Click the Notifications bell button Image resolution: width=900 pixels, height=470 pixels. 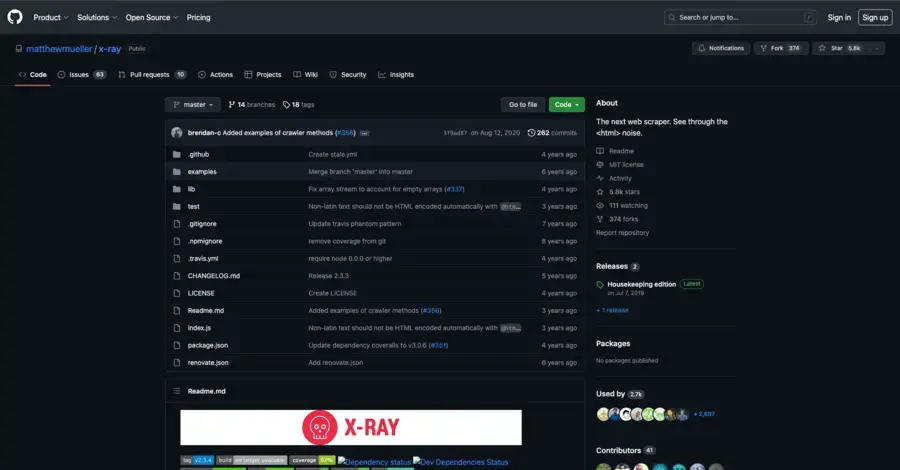721,48
